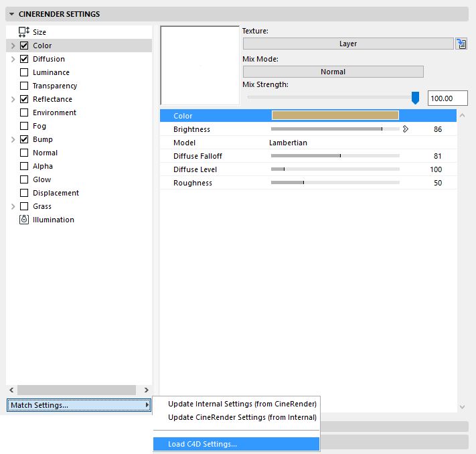Click the Size icon in channel list
This screenshot has width=476, height=454.
24,32
